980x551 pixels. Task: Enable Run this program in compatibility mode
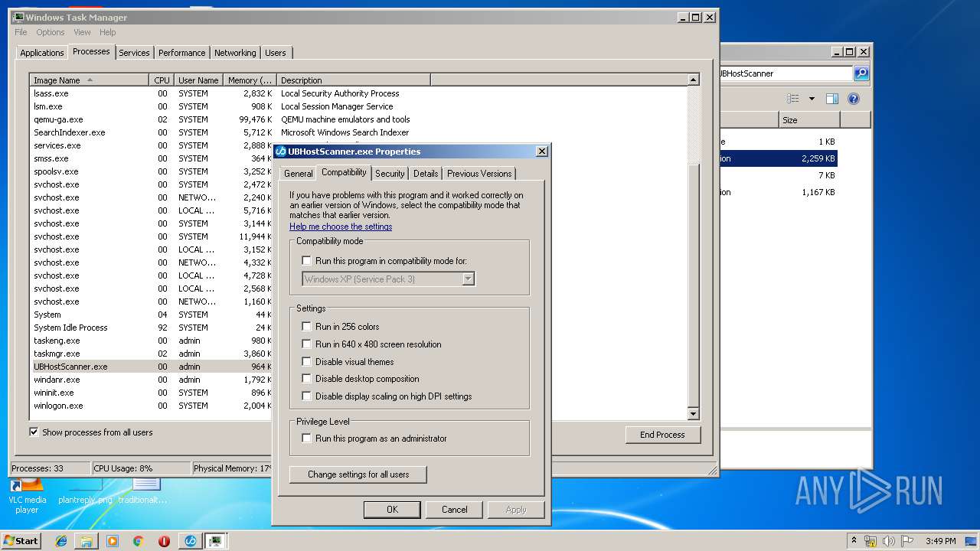(307, 261)
